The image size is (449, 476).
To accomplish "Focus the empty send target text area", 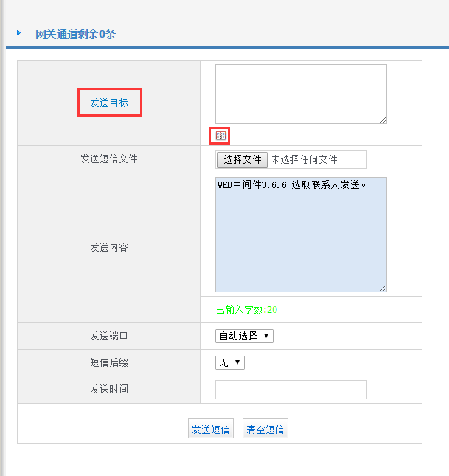I will pyautogui.click(x=301, y=93).
